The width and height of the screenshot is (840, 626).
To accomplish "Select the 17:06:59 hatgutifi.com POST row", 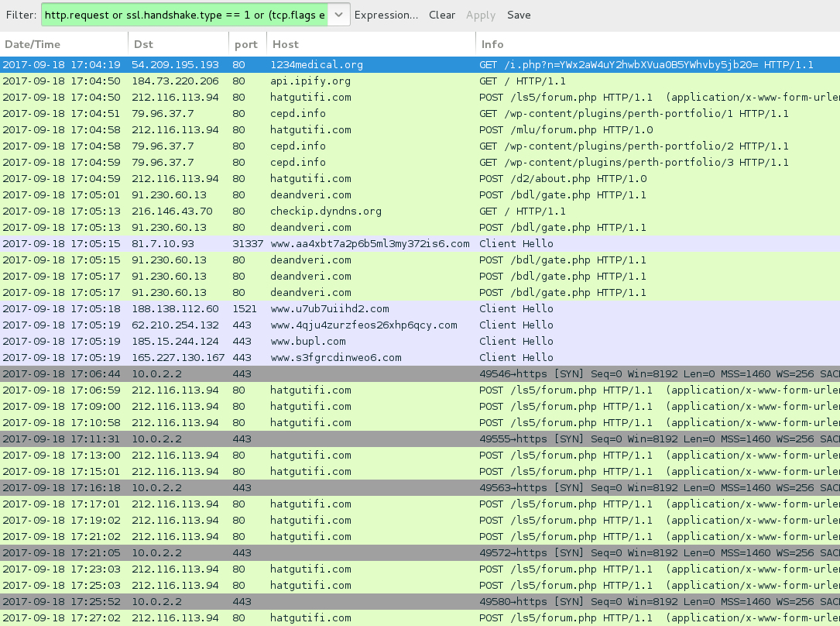I will 420,390.
